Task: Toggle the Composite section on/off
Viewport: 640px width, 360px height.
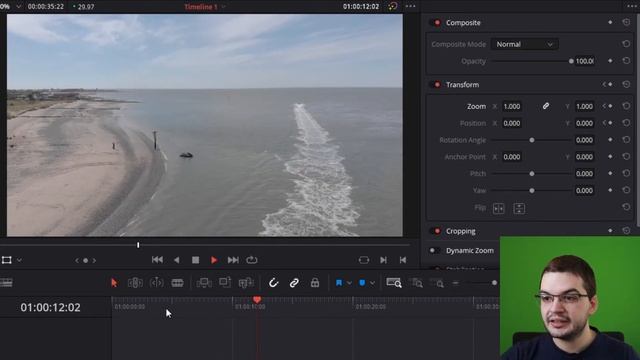Action: point(436,22)
